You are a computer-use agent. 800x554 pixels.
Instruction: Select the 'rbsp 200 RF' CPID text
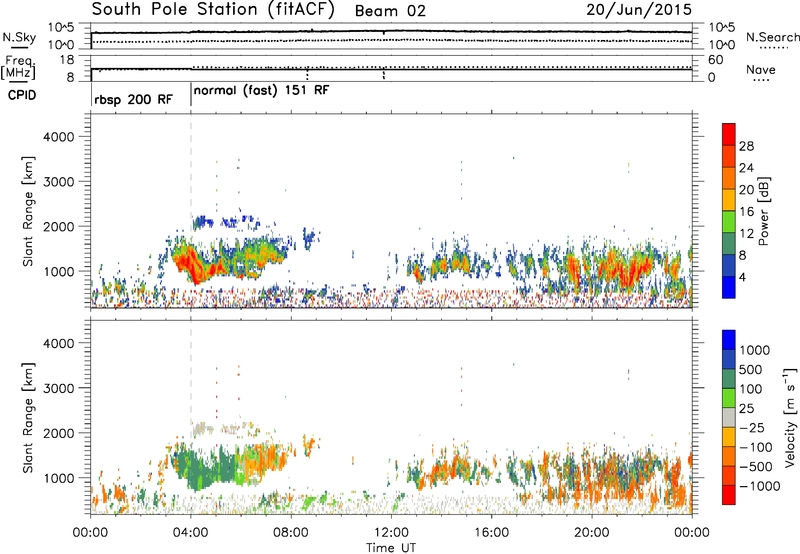[x=134, y=99]
